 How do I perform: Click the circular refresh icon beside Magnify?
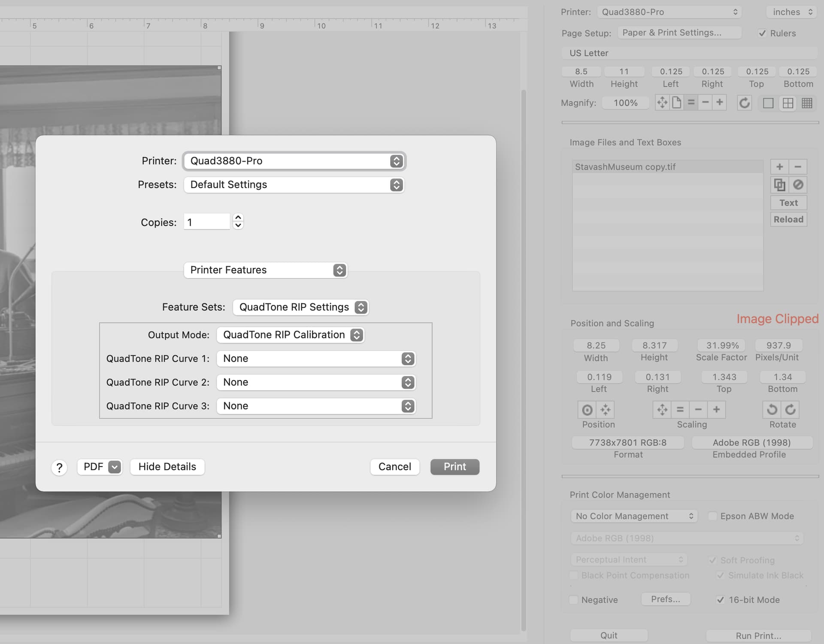(745, 103)
